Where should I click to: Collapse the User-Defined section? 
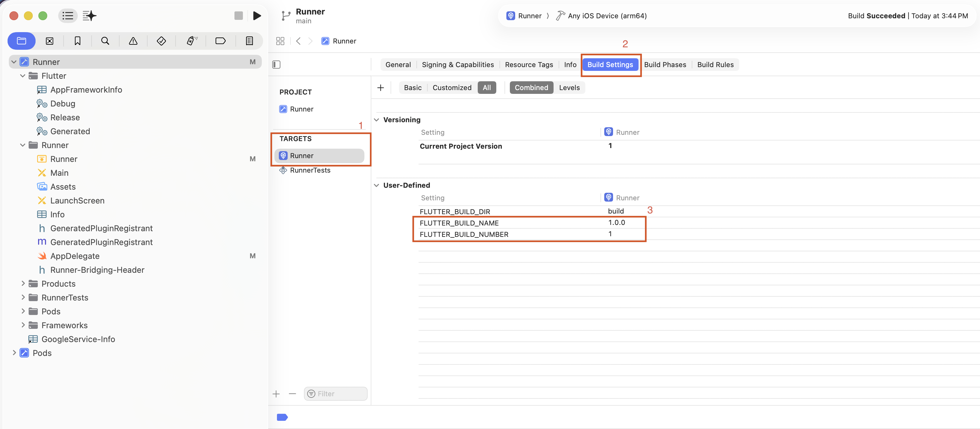377,186
